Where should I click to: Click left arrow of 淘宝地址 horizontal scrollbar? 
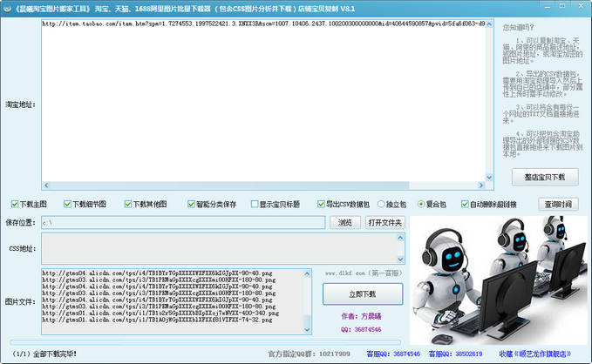pos(46,185)
